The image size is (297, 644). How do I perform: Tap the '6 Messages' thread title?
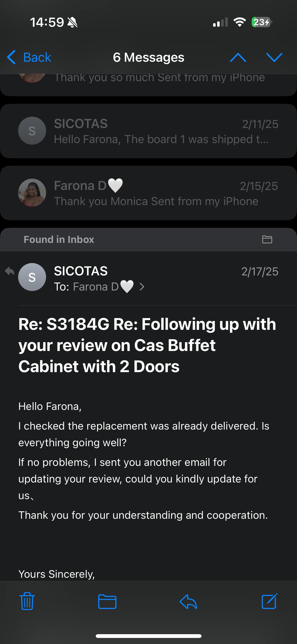(148, 57)
